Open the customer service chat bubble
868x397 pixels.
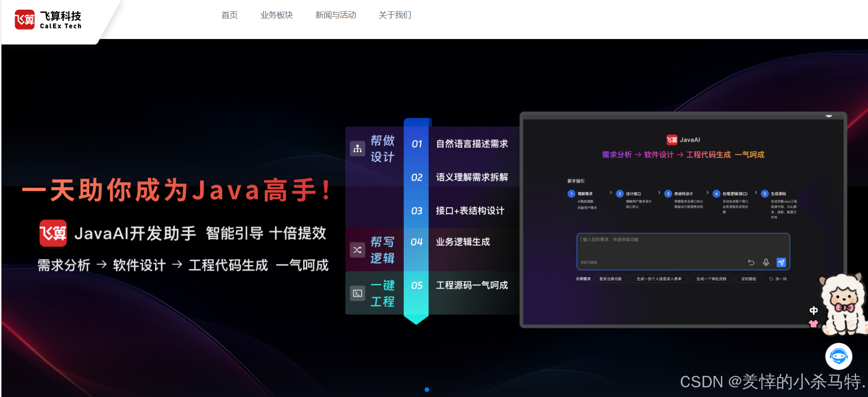(x=839, y=356)
